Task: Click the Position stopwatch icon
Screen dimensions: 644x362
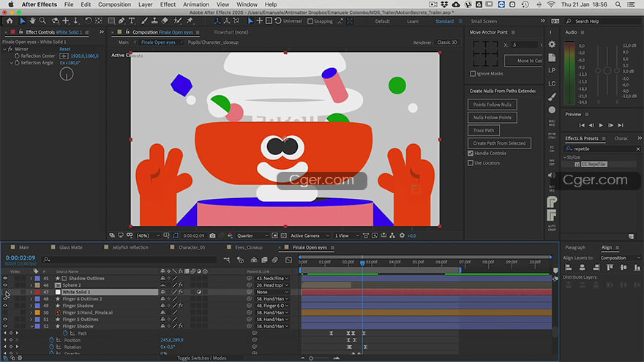Action: click(52, 340)
